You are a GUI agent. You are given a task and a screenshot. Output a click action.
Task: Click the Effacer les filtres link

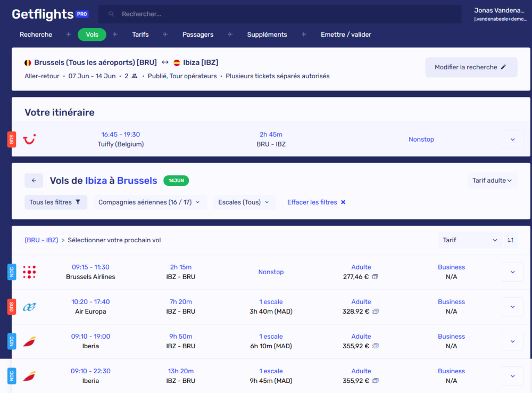click(x=316, y=202)
